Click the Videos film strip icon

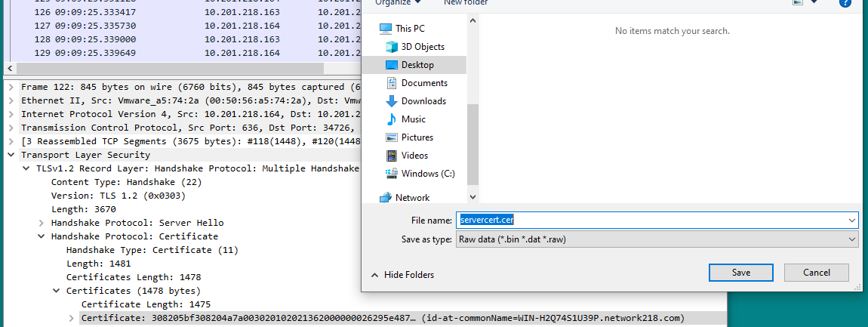[392, 155]
